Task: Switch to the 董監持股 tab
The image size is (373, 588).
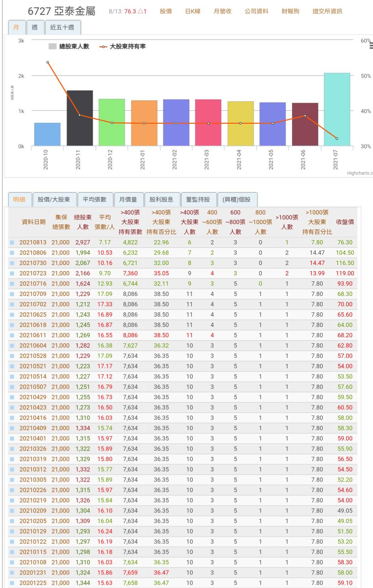Action: coord(198,200)
